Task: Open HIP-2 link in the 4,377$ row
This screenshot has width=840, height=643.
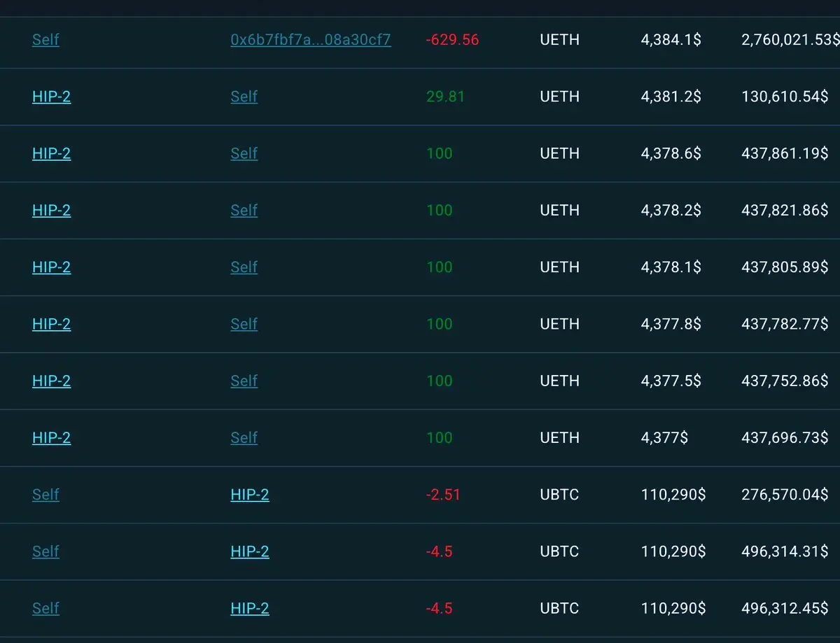Action: pyautogui.click(x=51, y=437)
